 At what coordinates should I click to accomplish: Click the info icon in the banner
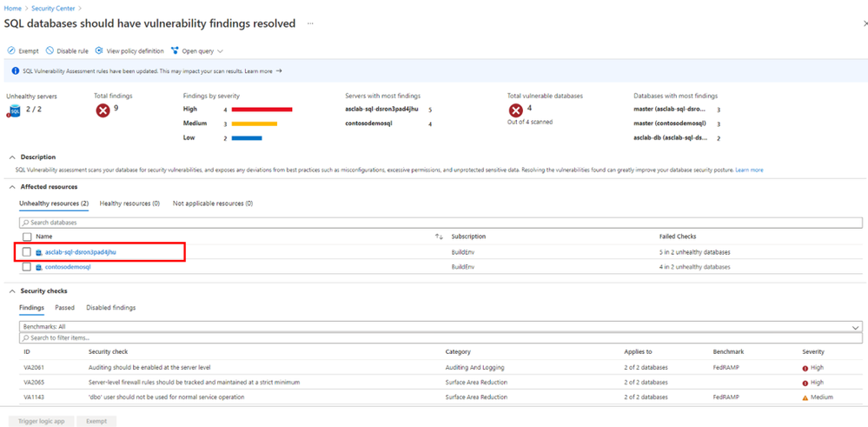[x=15, y=71]
